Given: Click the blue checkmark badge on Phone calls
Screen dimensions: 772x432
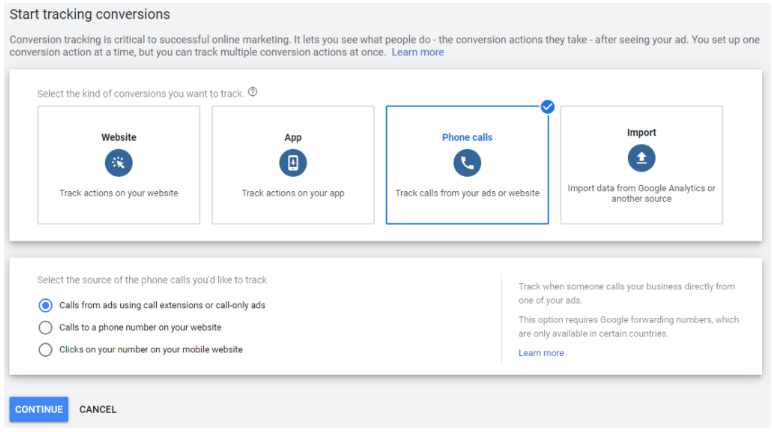Looking at the screenshot, I should 547,107.
